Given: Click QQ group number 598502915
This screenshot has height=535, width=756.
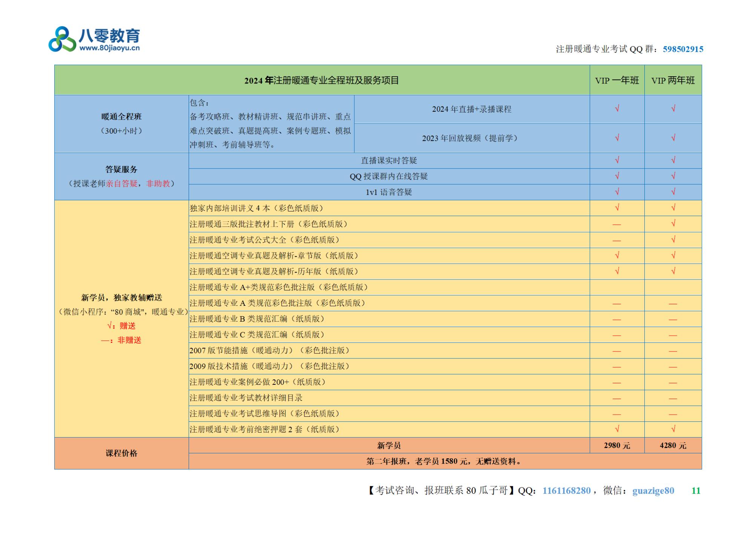Looking at the screenshot, I should tap(683, 49).
